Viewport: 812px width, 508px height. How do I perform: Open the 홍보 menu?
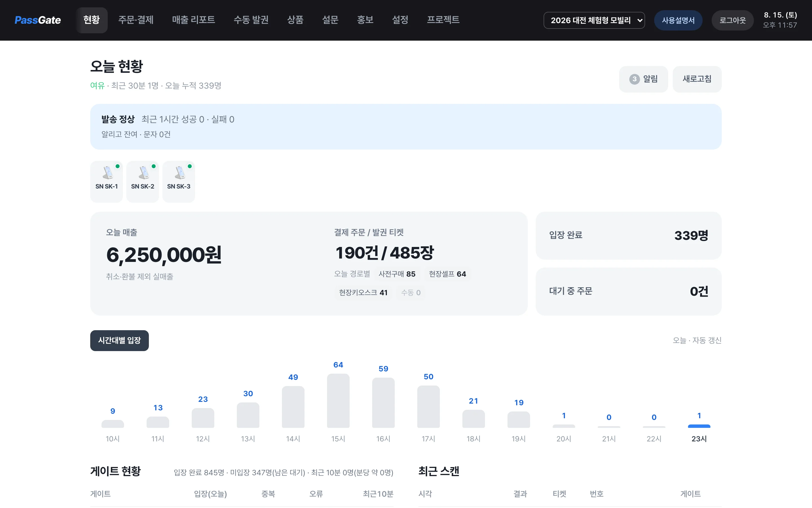coord(365,20)
